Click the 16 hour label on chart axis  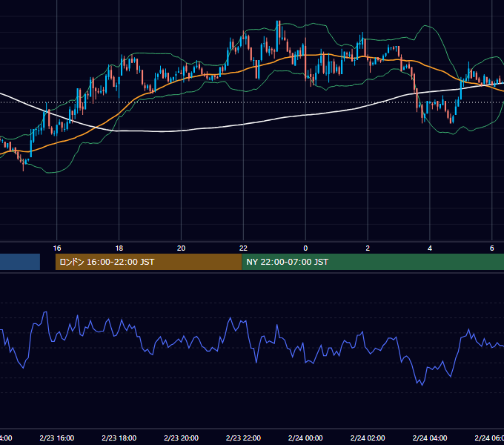tap(57, 248)
